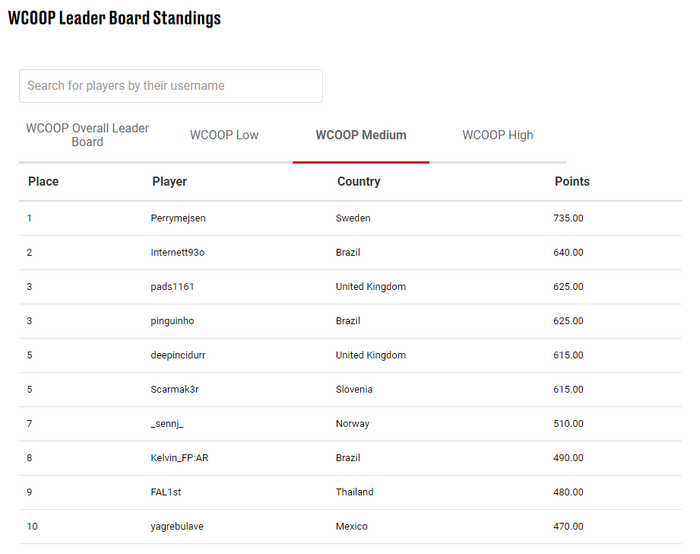The height and width of the screenshot is (554, 700).
Task: Open the WCOOP Low tab
Action: 224,135
